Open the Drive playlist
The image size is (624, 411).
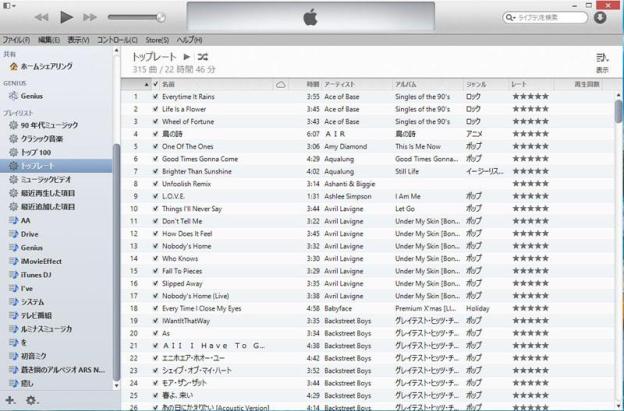tap(24, 234)
